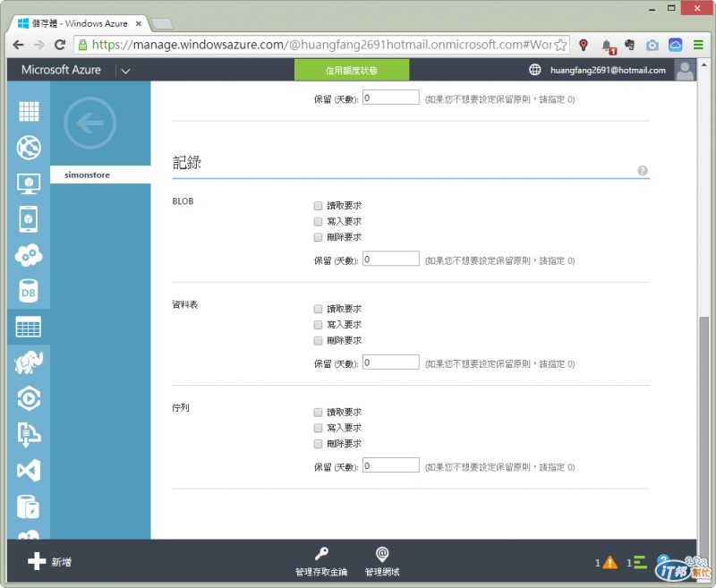Expand the Microsoft Azure chevron dropdown
The image size is (716, 588).
coord(125,71)
